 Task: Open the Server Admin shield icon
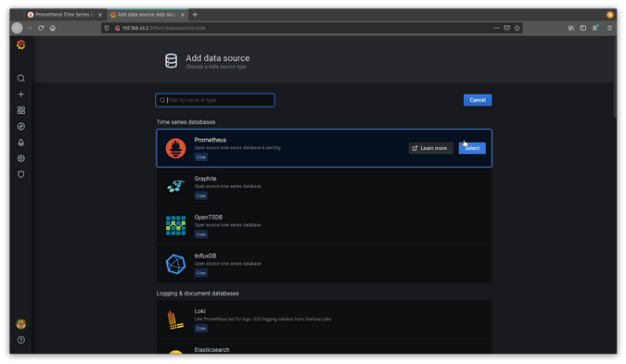tap(21, 174)
